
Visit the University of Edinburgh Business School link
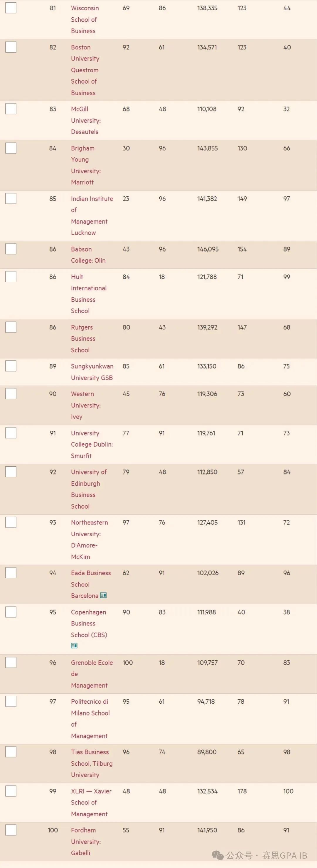click(89, 489)
